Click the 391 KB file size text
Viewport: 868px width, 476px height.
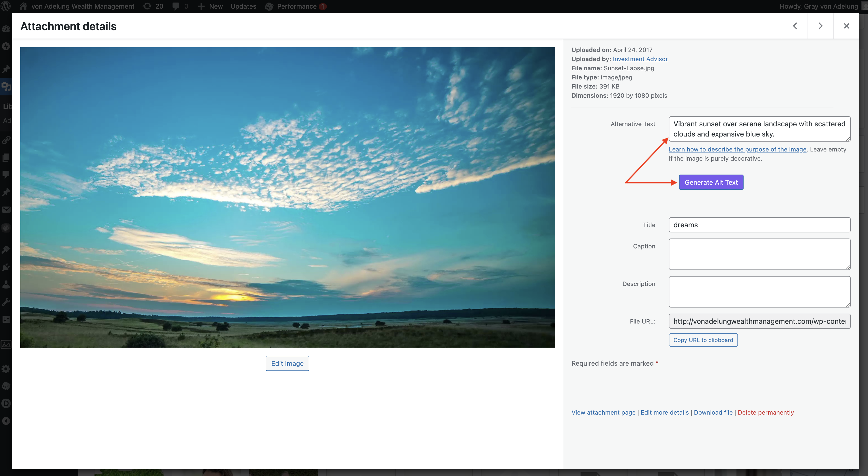(609, 86)
